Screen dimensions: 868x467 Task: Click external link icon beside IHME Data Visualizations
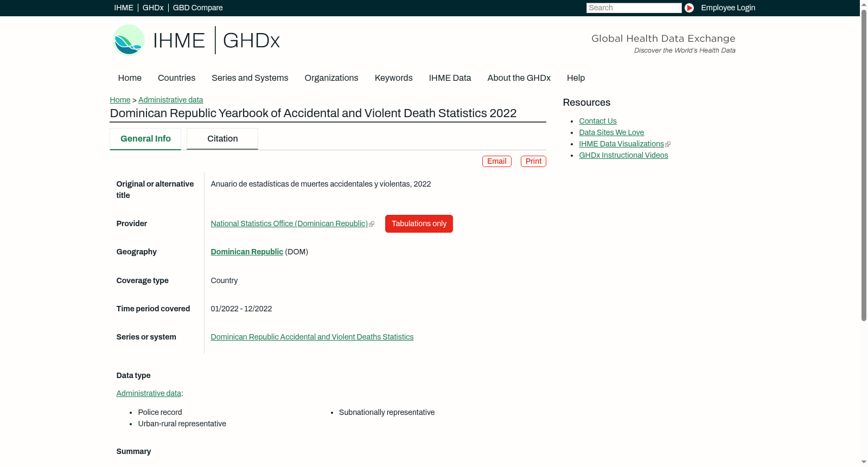point(668,144)
